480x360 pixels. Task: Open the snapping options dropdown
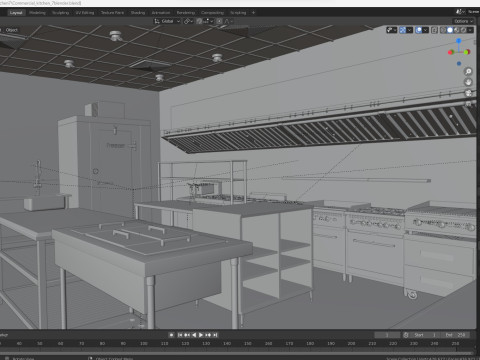click(x=208, y=21)
